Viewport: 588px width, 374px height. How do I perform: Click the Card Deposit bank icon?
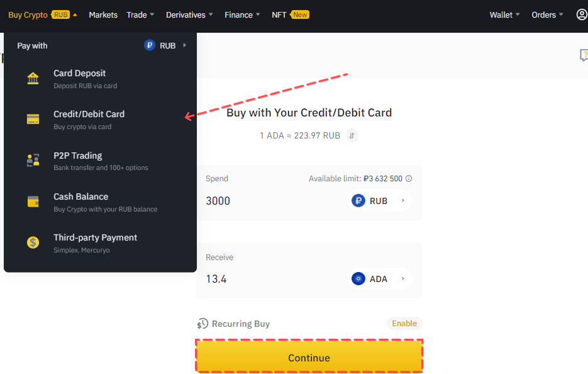click(x=33, y=79)
